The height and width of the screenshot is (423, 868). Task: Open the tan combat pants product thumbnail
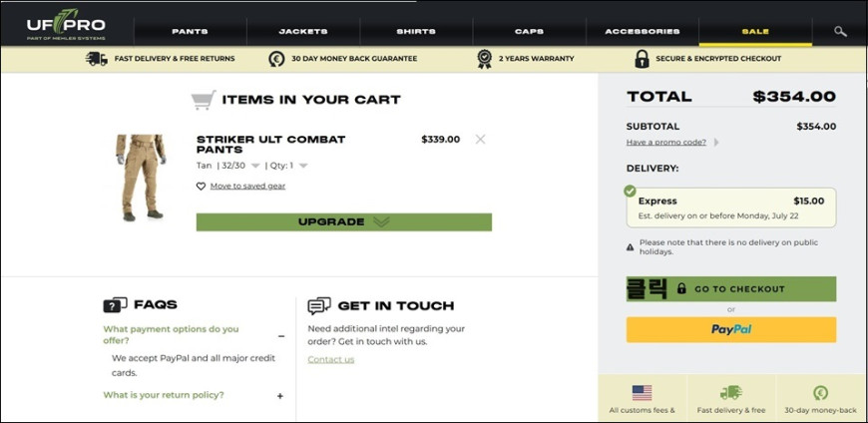click(x=140, y=178)
